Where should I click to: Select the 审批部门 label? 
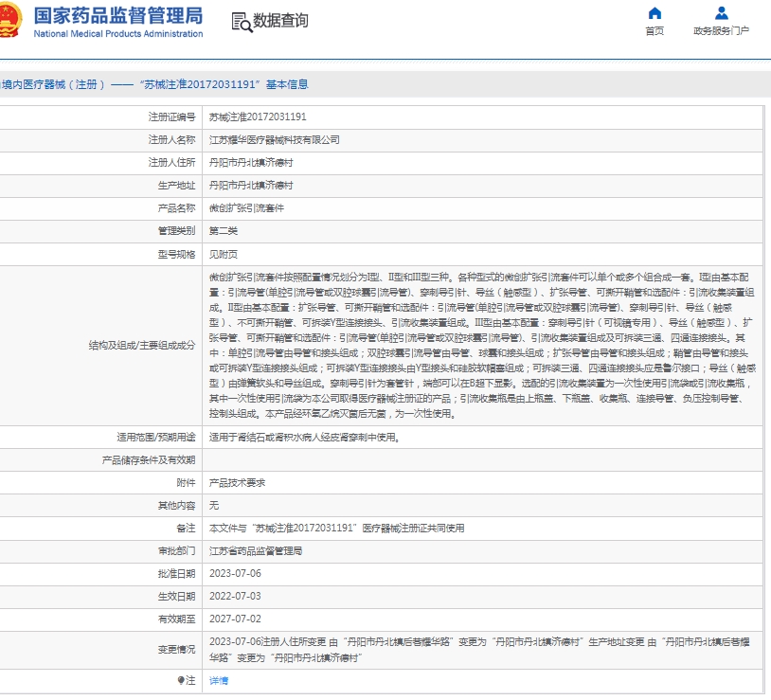coord(176,551)
